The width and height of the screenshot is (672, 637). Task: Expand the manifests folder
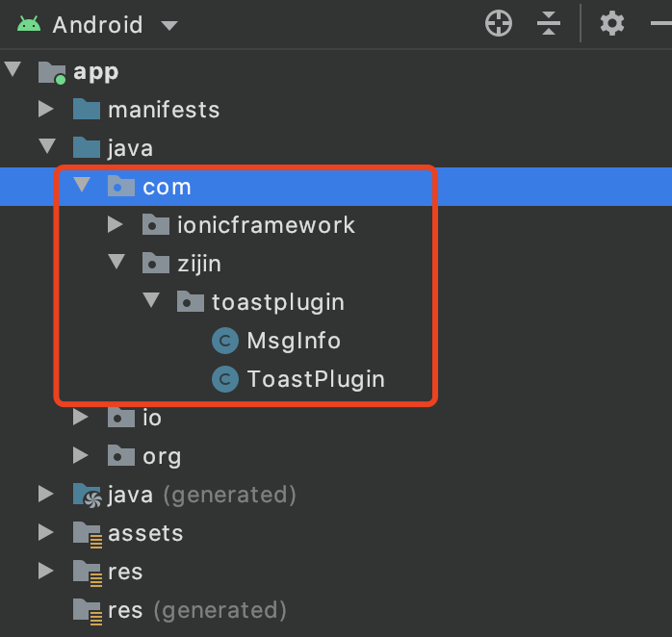click(x=45, y=110)
